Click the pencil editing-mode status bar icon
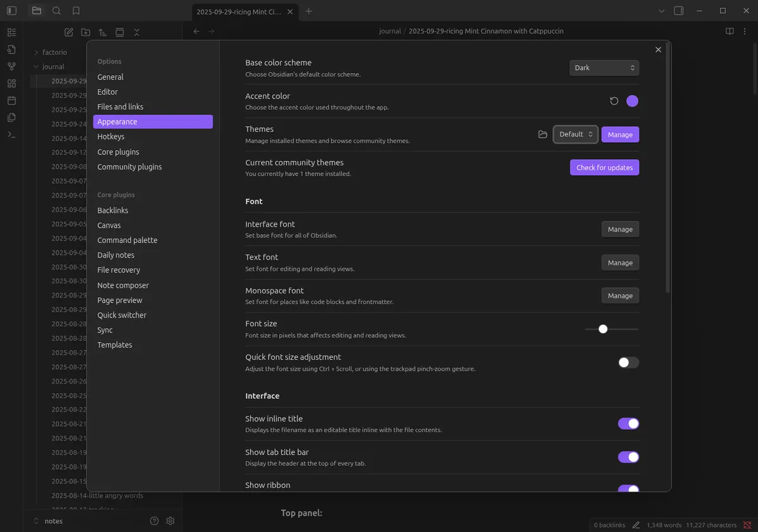Viewport: 758px width, 532px height. 636,525
